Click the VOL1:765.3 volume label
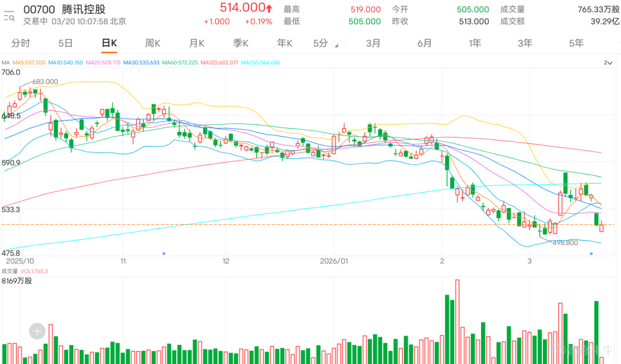The height and width of the screenshot is (364, 621). (34, 271)
